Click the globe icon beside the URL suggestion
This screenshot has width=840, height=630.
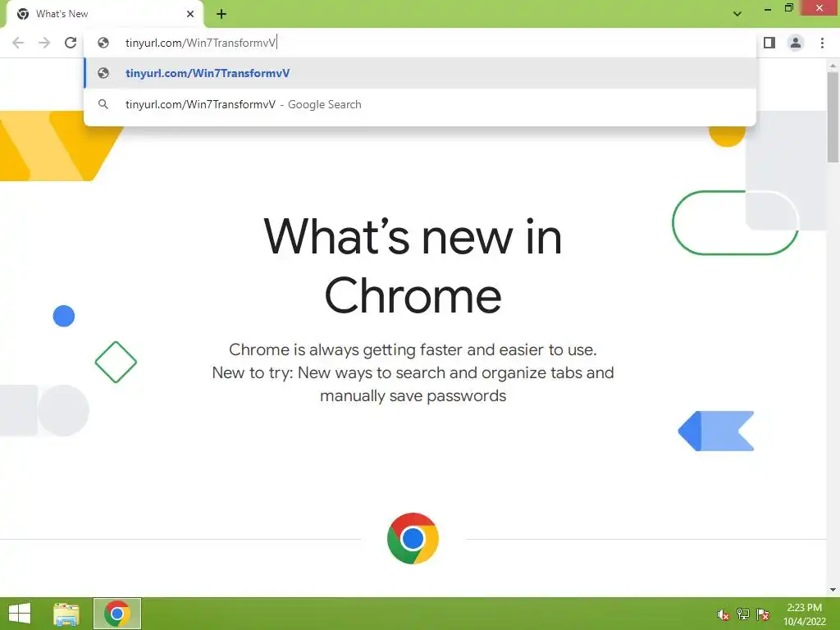click(103, 73)
